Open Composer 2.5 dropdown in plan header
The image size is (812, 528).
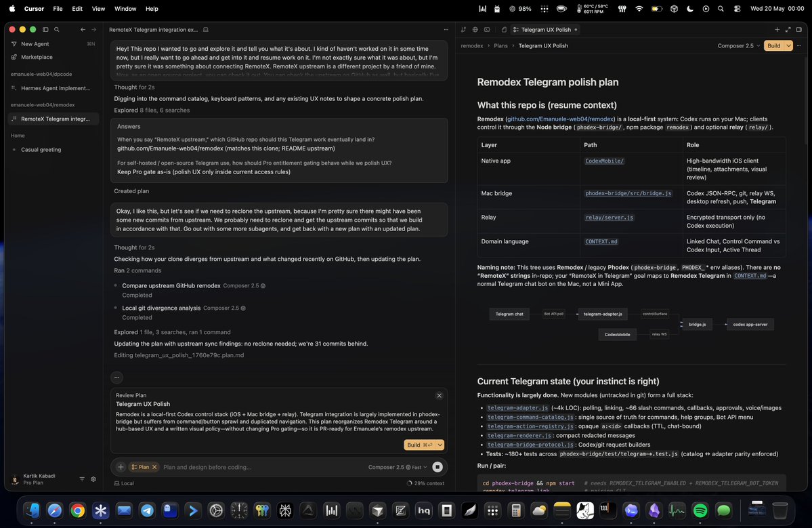[738, 45]
